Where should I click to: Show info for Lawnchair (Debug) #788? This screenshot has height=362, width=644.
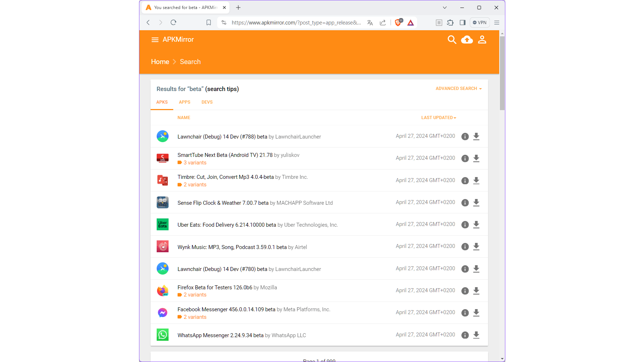[465, 136]
